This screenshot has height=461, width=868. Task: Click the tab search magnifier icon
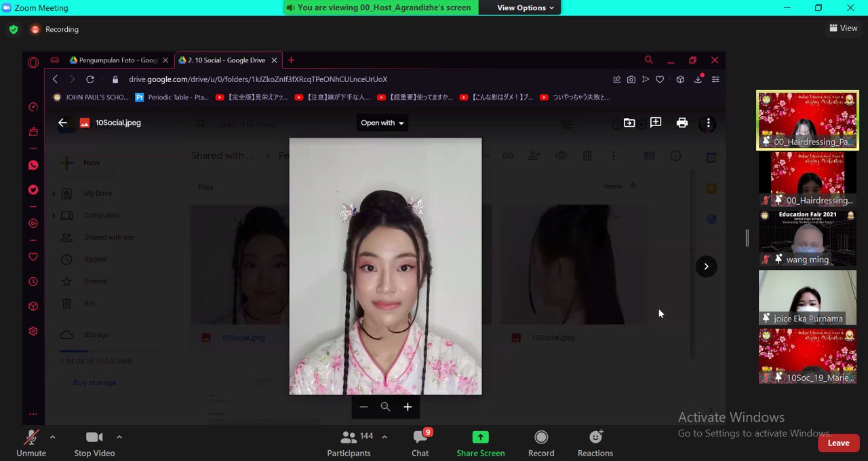[649, 60]
